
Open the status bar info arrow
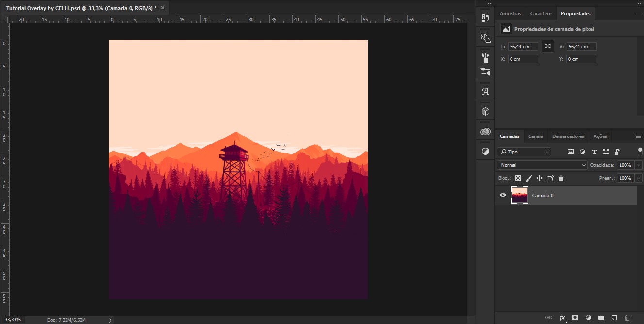tap(110, 320)
